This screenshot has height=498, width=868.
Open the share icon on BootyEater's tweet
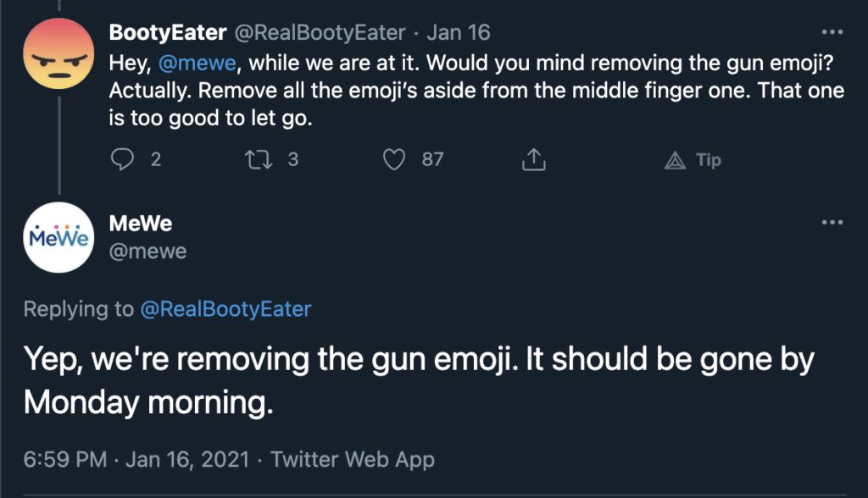[x=534, y=159]
